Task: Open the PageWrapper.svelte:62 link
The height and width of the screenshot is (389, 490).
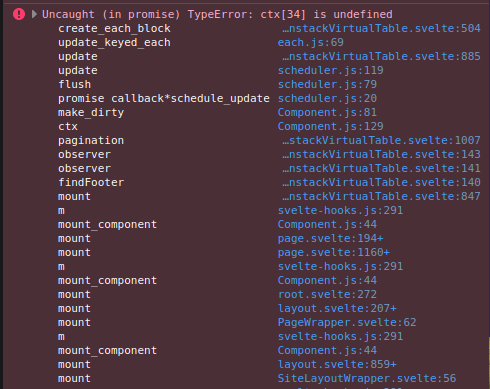Action: pyautogui.click(x=347, y=322)
